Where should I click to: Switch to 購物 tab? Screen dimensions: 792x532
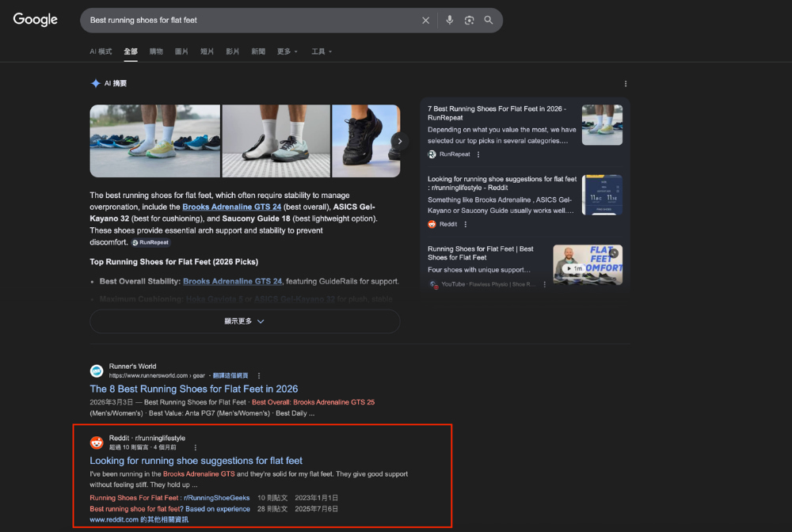pos(156,51)
